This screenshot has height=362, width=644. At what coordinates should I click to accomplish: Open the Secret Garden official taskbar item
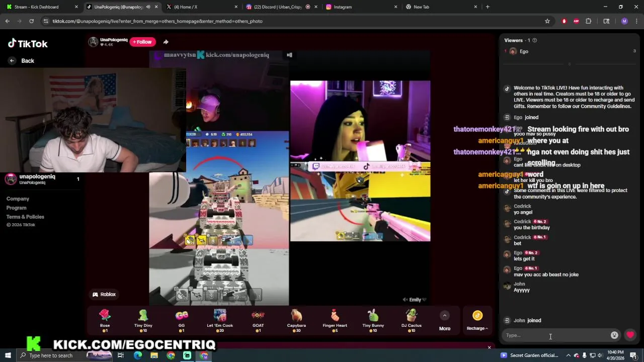tap(529, 355)
